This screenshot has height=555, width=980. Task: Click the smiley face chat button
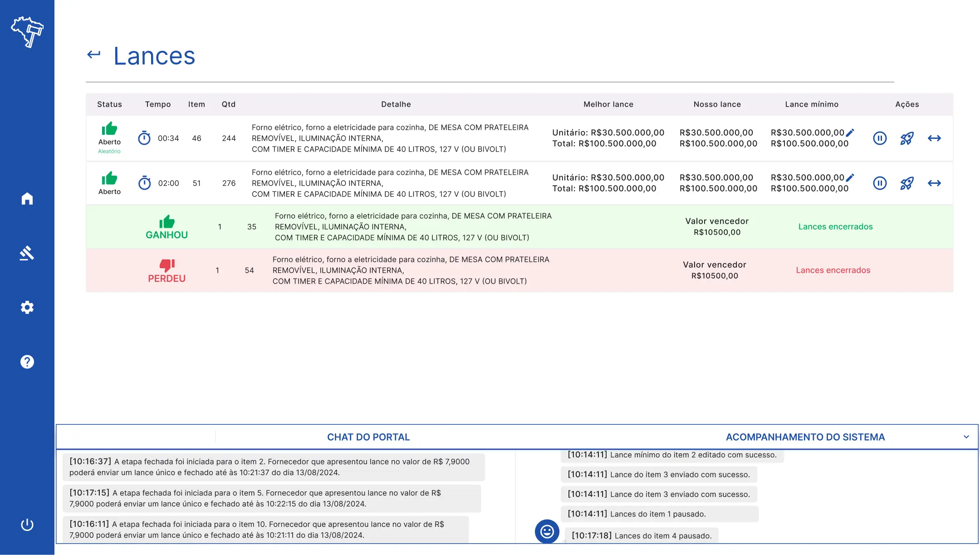point(547,531)
